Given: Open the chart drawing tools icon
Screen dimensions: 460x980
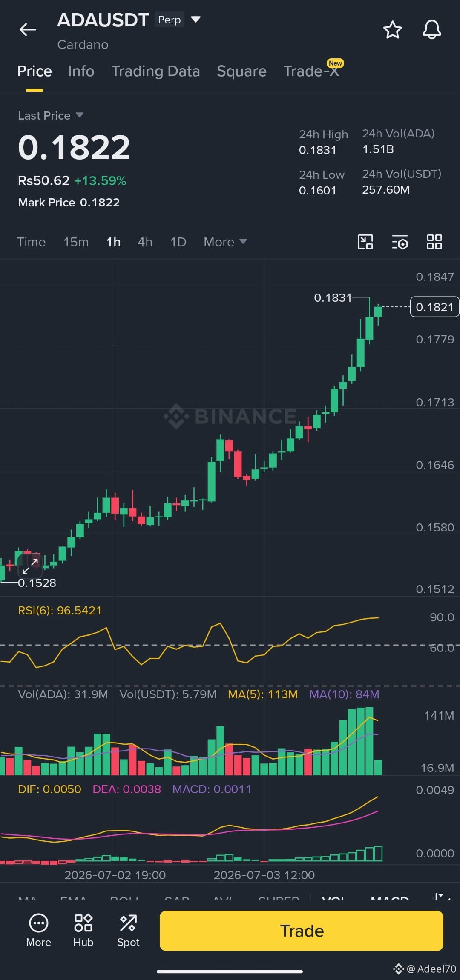Looking at the screenshot, I should pos(365,242).
